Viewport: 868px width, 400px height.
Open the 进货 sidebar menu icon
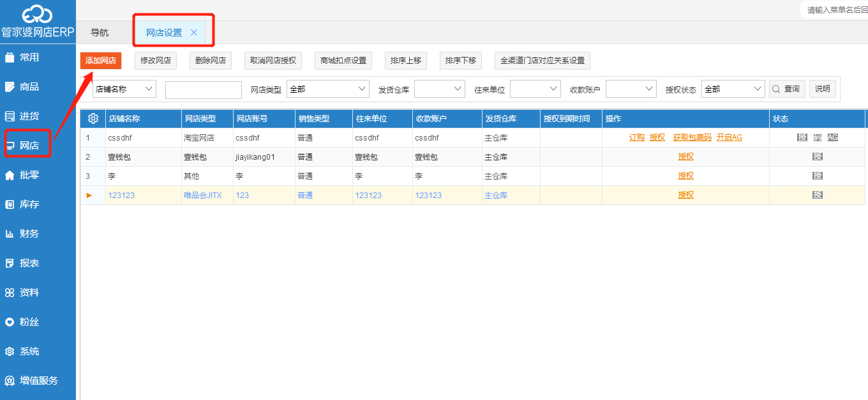pyautogui.click(x=10, y=116)
